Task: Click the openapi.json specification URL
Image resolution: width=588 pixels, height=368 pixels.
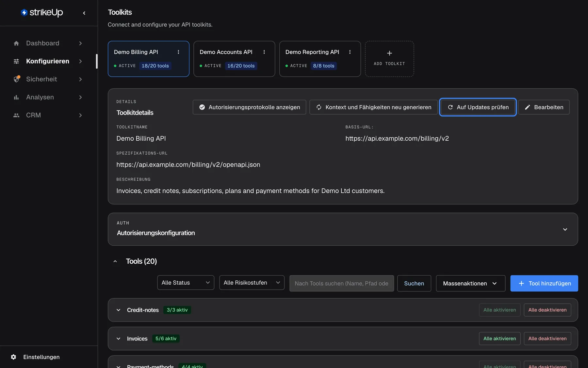Action: [188, 165]
